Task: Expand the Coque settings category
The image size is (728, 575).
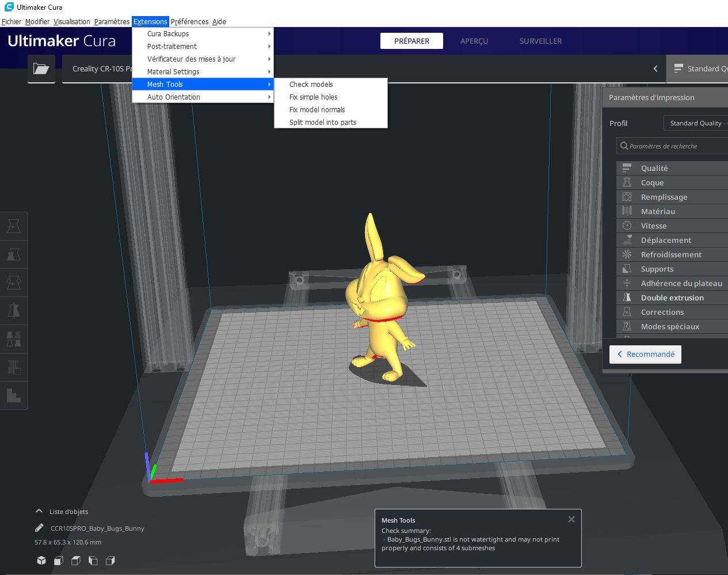Action: pos(672,182)
